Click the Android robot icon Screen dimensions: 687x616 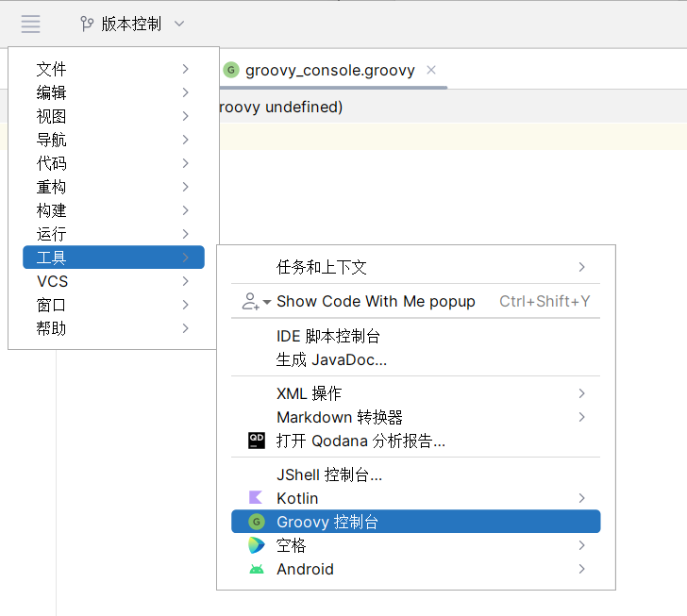tap(256, 569)
